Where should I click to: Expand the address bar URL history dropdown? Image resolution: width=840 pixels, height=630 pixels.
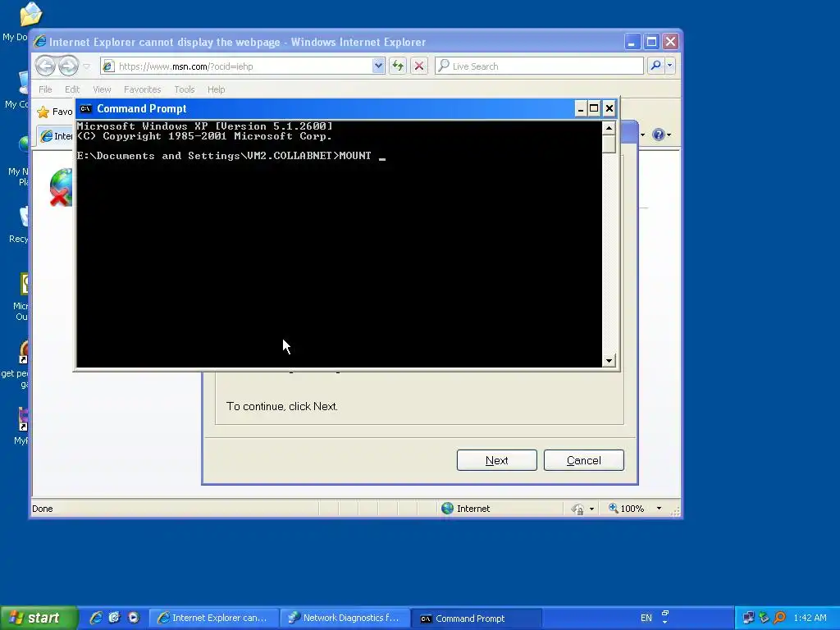coord(378,66)
